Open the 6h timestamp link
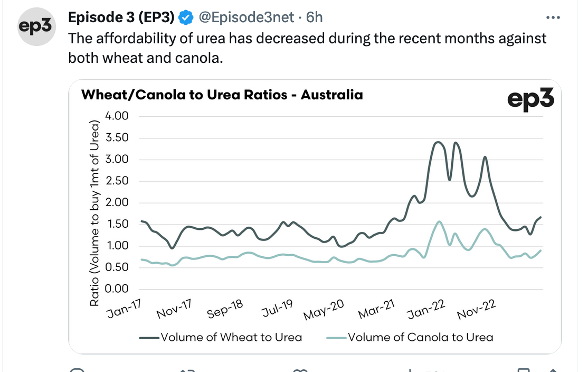This screenshot has height=372, width=588. point(314,17)
